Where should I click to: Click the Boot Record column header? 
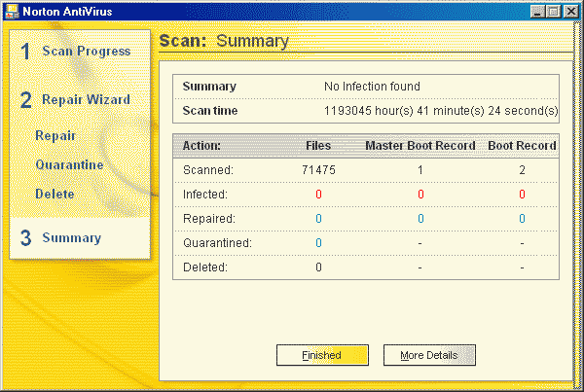click(522, 146)
